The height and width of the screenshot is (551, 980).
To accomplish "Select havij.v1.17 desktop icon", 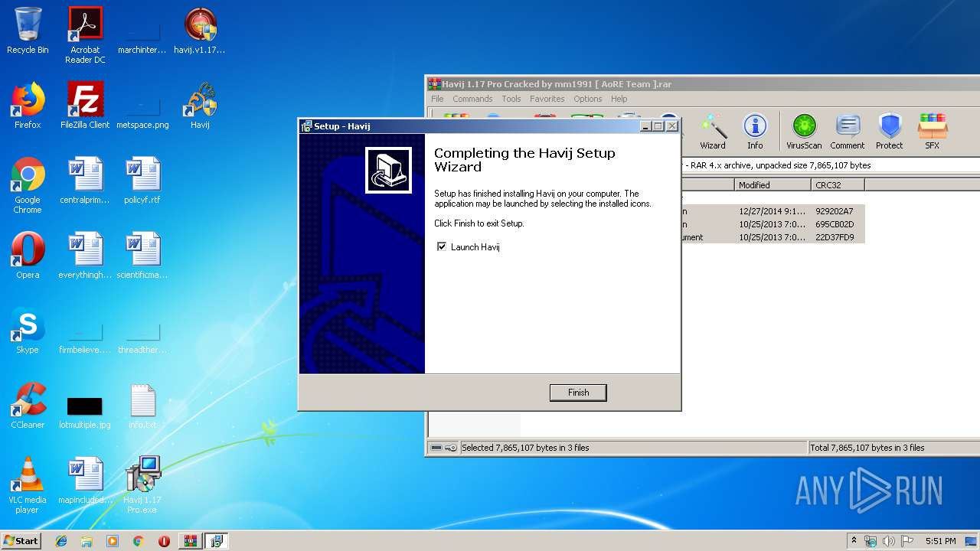I will pyautogui.click(x=200, y=31).
